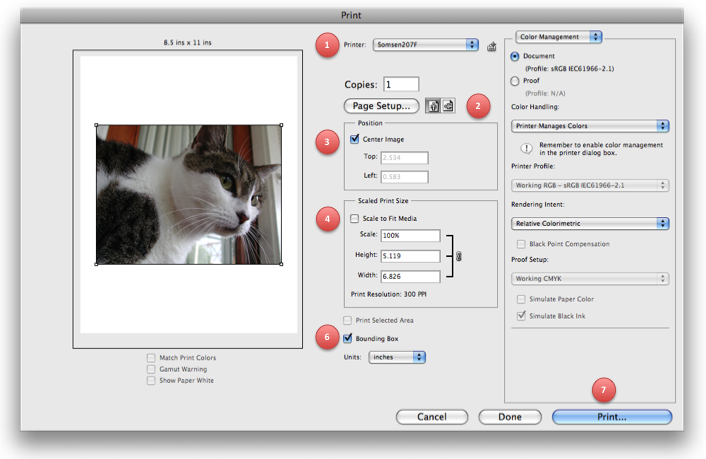Toggle Simulate Black Ink checkbox
This screenshot has width=706, height=459.
pos(521,316)
